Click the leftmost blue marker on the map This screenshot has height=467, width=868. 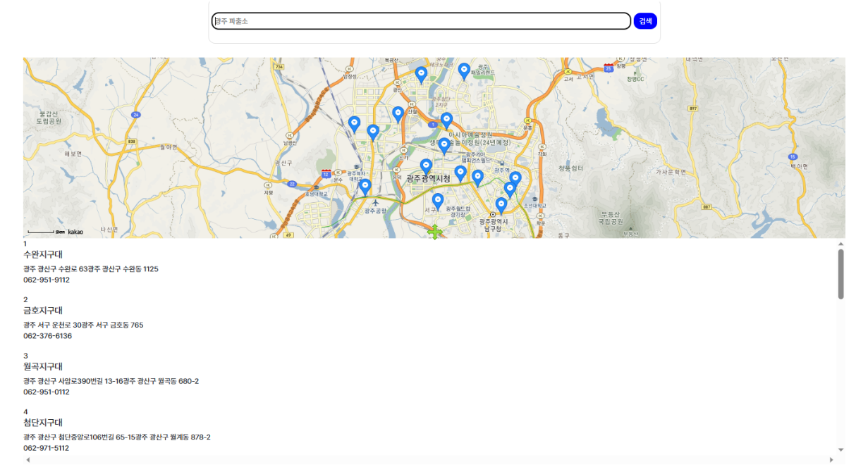coord(354,121)
